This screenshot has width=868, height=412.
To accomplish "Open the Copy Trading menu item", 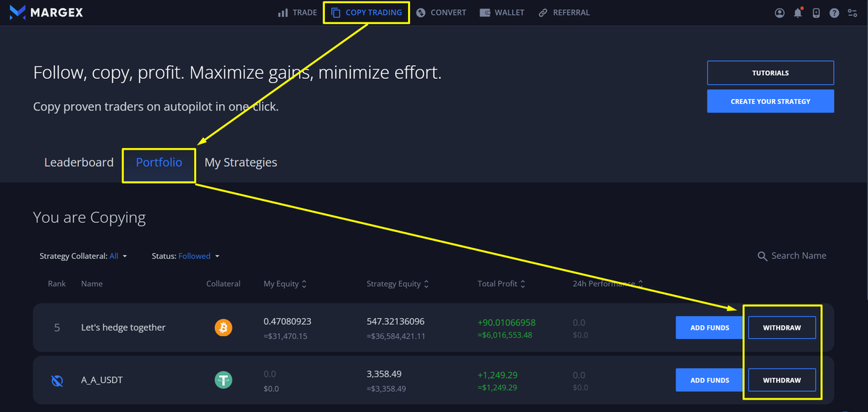I will click(x=366, y=12).
